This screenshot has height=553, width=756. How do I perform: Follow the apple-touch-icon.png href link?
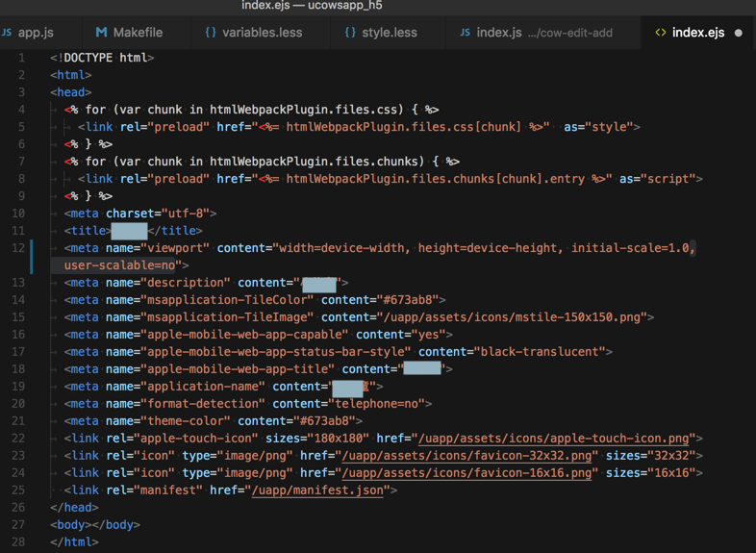click(553, 439)
